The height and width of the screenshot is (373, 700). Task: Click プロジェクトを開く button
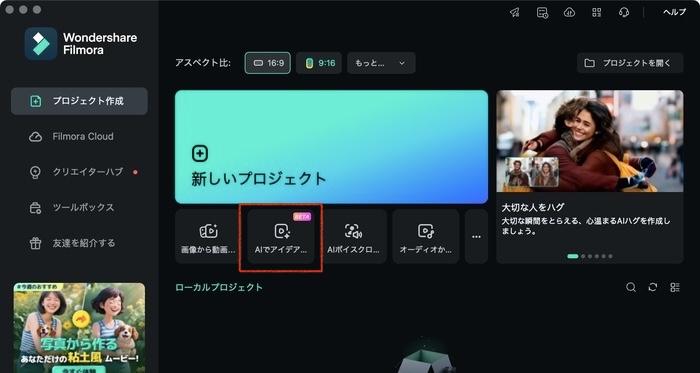[630, 63]
